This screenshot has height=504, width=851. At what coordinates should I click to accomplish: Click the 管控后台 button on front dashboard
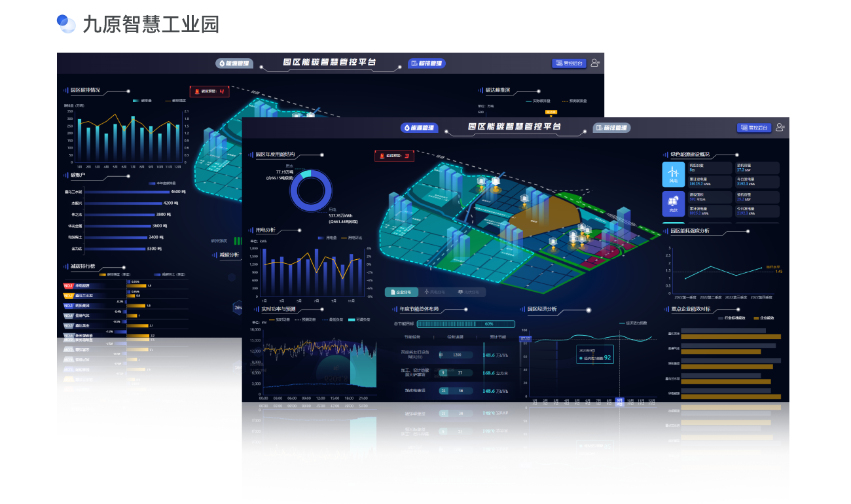click(x=753, y=128)
